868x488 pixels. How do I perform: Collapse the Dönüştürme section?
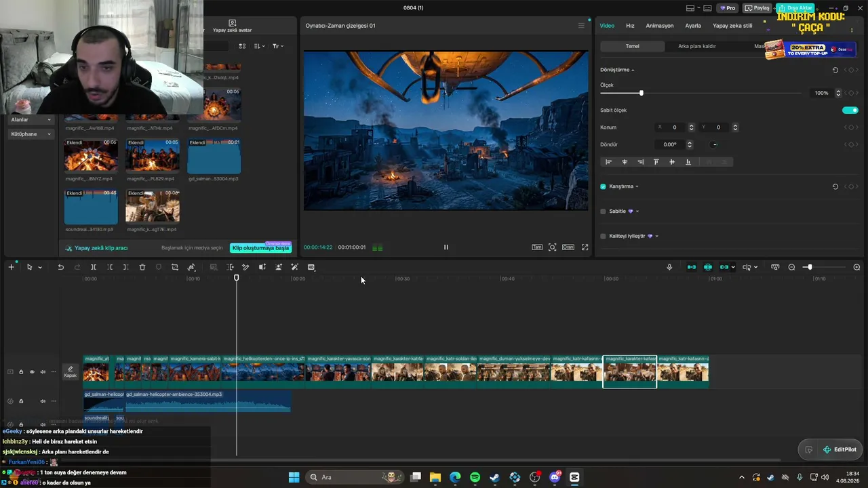coord(633,70)
